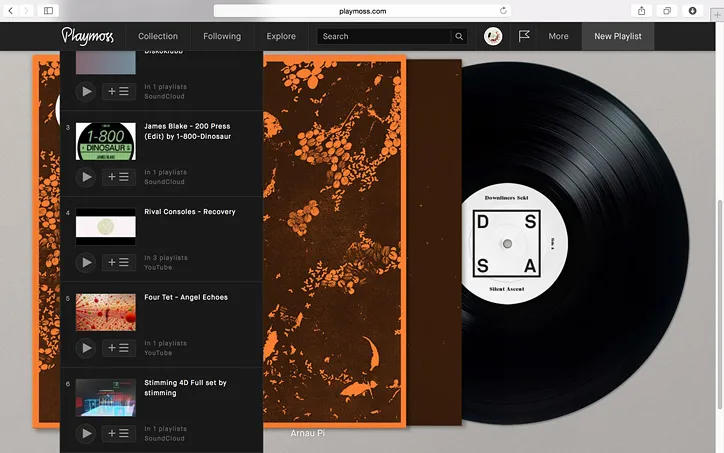This screenshot has width=724, height=453.
Task: Click YouTube source under Four Tet
Action: (x=158, y=353)
